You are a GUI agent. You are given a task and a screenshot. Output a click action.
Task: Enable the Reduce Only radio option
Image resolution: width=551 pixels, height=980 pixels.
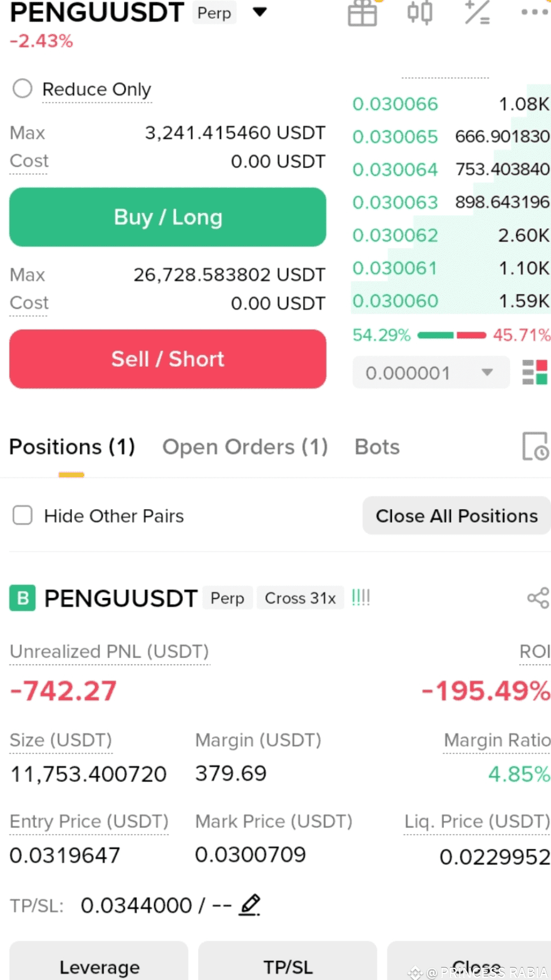pyautogui.click(x=23, y=88)
